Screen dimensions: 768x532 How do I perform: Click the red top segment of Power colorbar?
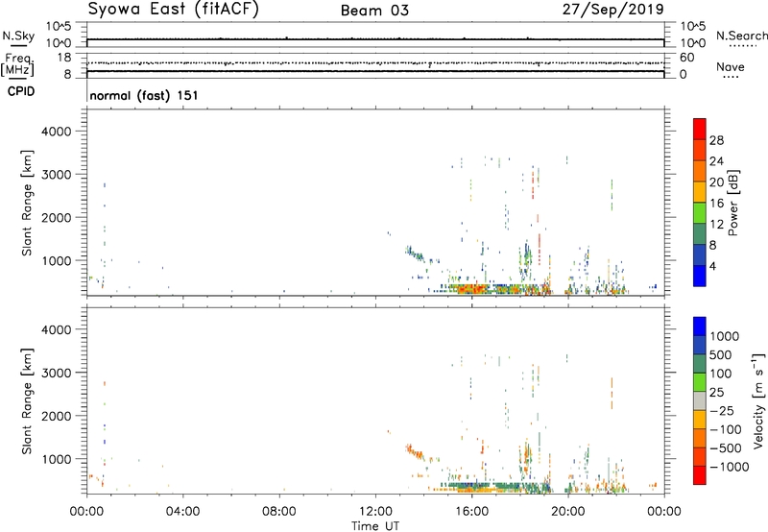click(x=700, y=129)
